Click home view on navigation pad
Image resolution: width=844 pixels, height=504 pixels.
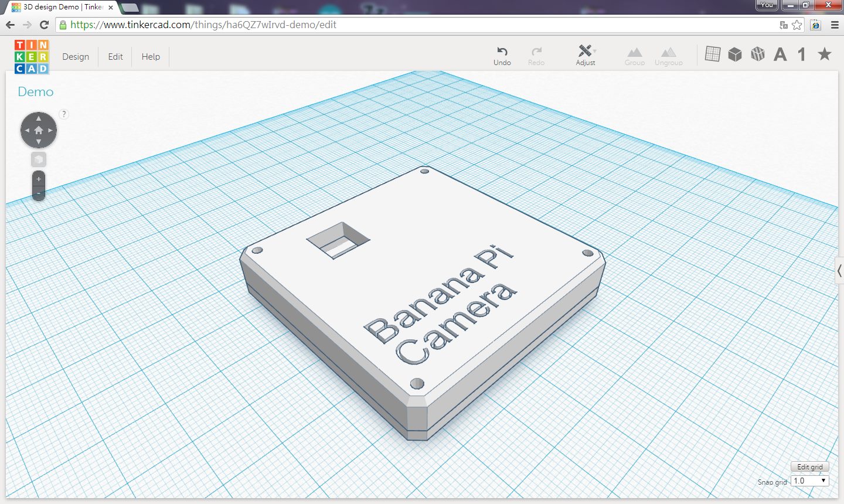(x=39, y=130)
